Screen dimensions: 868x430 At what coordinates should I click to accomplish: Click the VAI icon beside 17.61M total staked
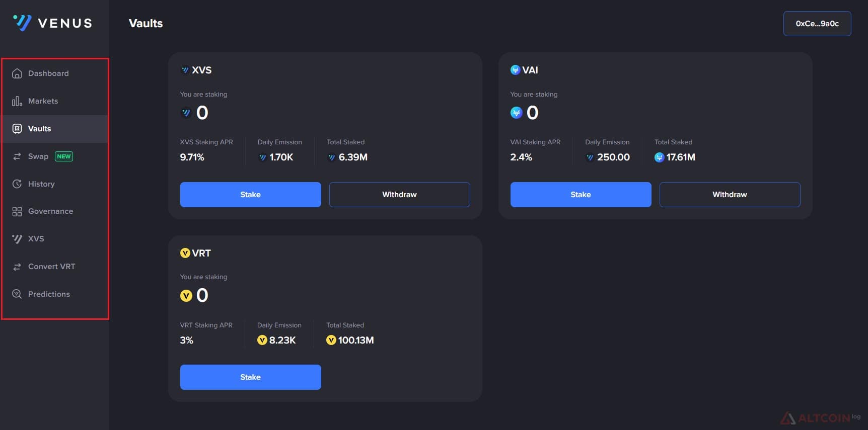(659, 157)
